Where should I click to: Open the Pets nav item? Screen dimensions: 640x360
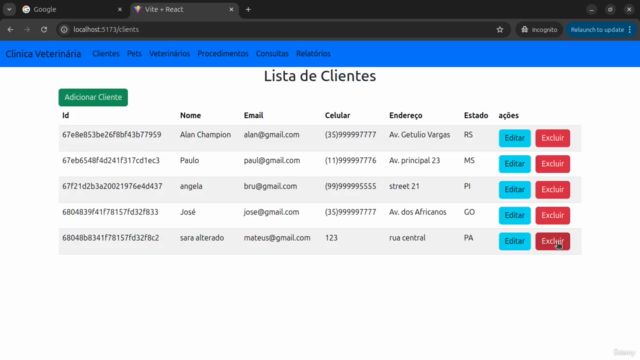pos(134,53)
